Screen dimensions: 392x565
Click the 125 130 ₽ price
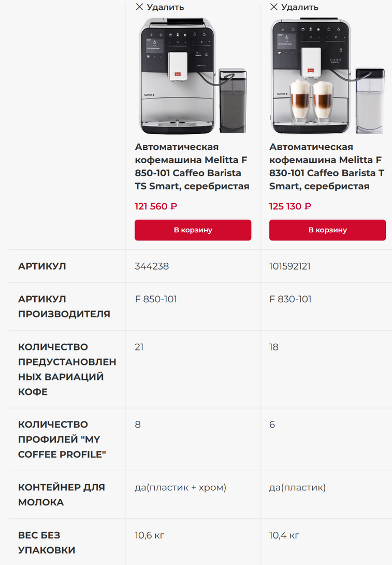(x=290, y=206)
